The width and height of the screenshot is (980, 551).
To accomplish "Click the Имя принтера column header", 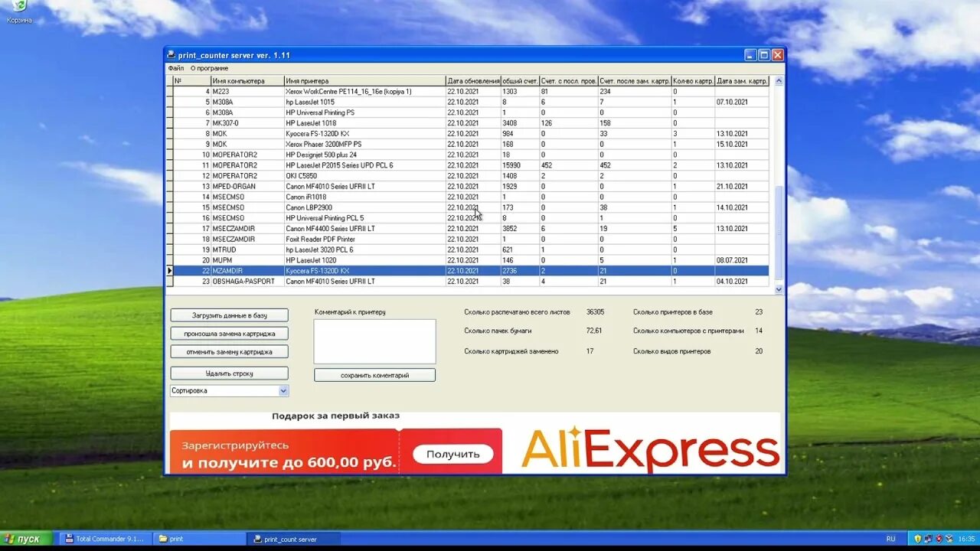I will tap(364, 81).
